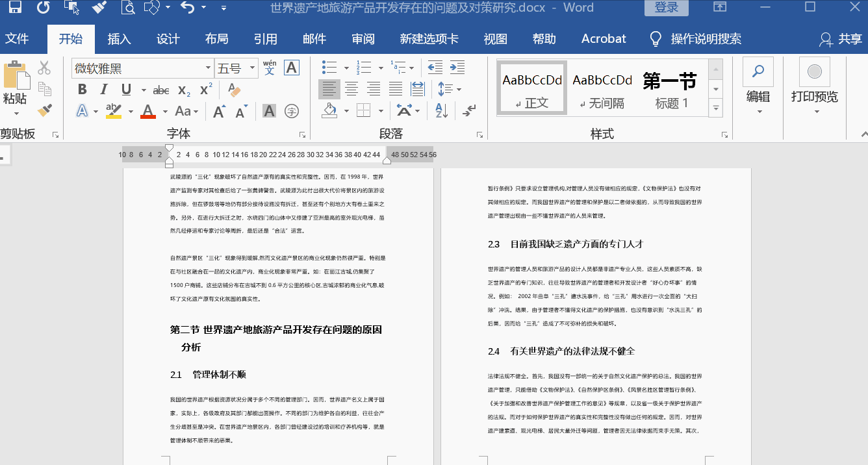The width and height of the screenshot is (868, 465).
Task: Add character border with boxed A icon
Action: click(x=291, y=68)
